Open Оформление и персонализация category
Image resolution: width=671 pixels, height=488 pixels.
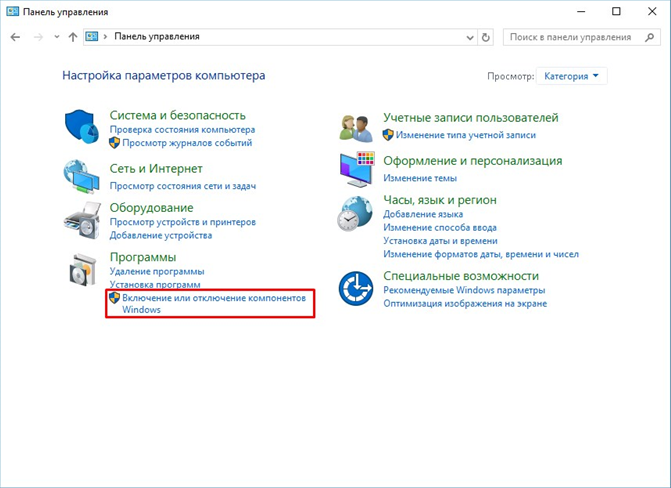(x=473, y=161)
